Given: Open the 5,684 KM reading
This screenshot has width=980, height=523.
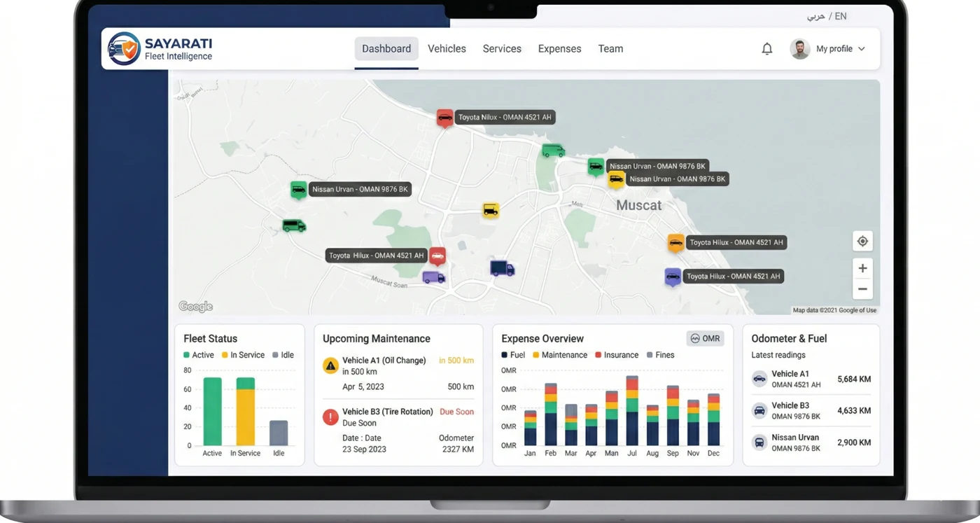Looking at the screenshot, I should point(854,379).
